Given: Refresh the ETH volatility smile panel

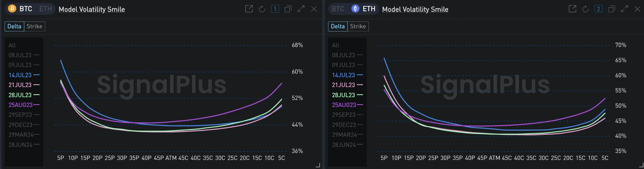Looking at the screenshot, I should 586,9.
